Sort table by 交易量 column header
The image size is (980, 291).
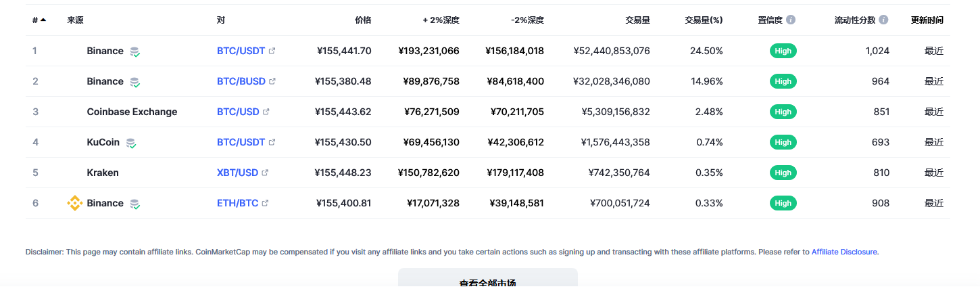click(x=637, y=20)
